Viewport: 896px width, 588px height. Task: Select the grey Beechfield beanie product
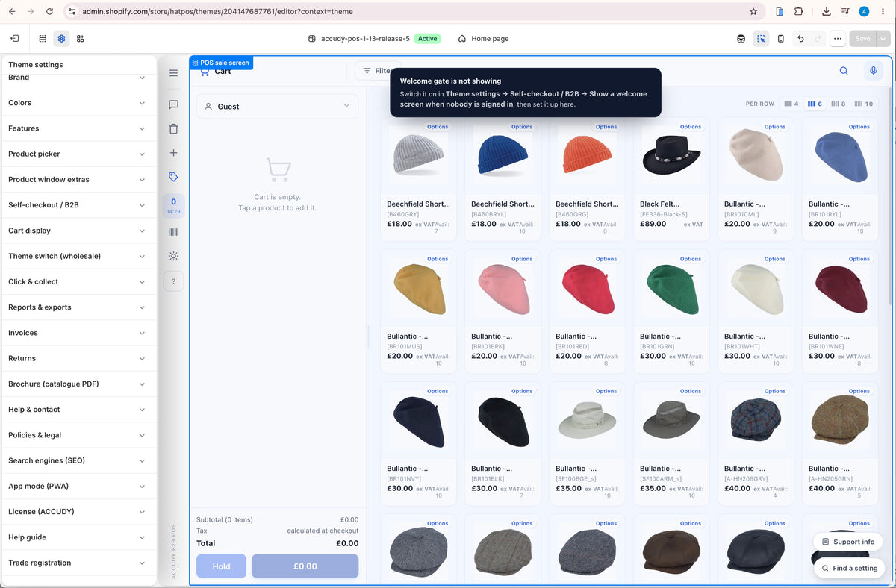[x=419, y=179]
